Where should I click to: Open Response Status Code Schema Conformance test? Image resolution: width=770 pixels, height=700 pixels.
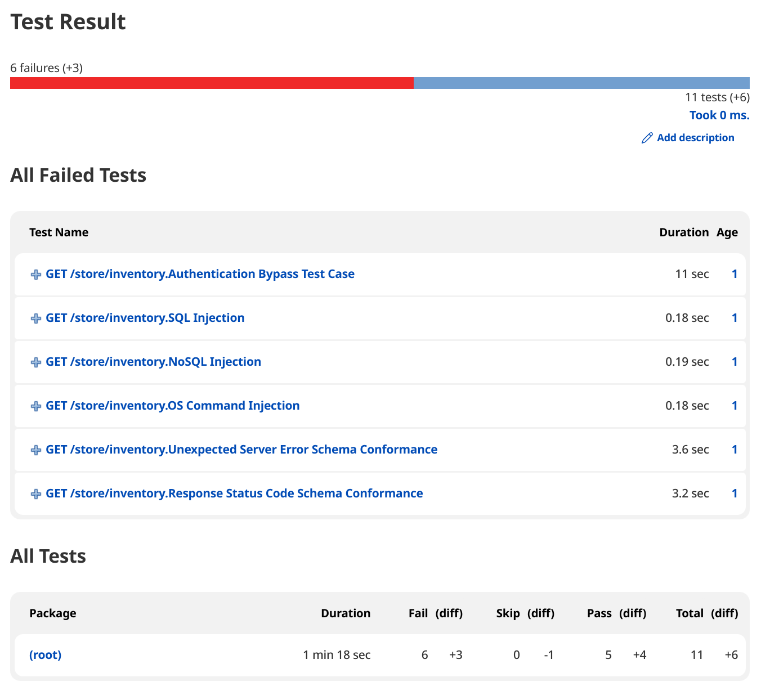point(234,493)
